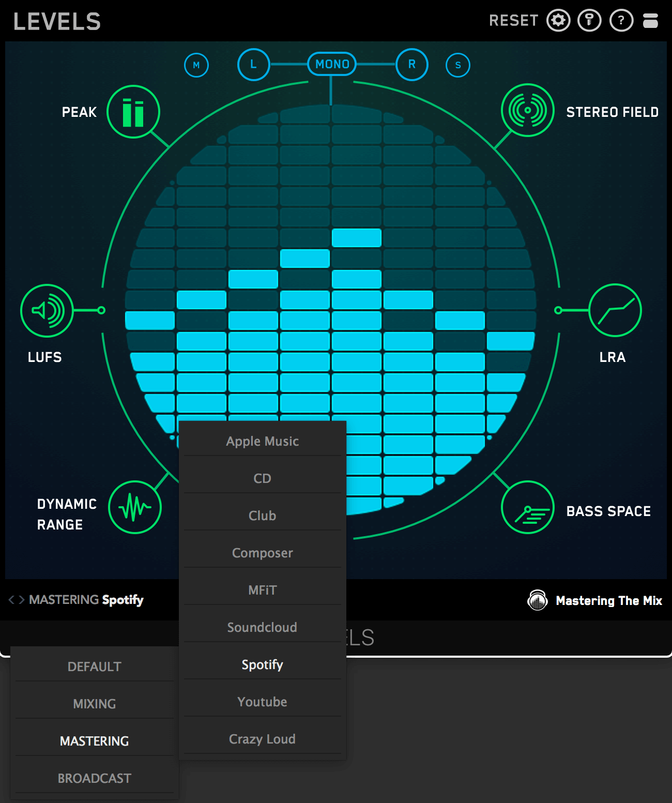This screenshot has width=672, height=803.
Task: Pick the Youtube preset option
Action: 262,702
